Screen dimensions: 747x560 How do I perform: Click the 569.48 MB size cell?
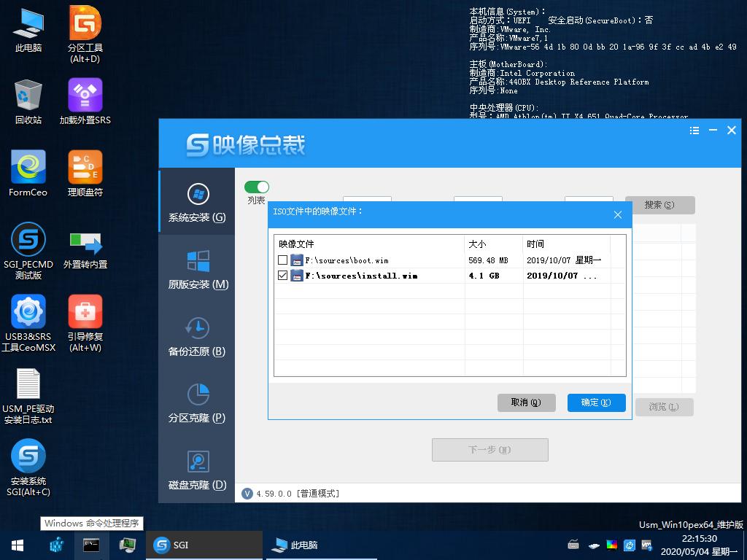[x=488, y=260]
